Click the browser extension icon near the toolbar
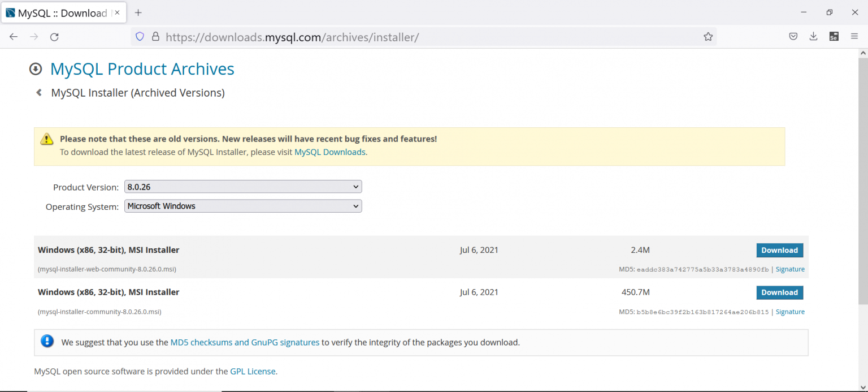Viewport: 868px width, 392px height. point(834,36)
